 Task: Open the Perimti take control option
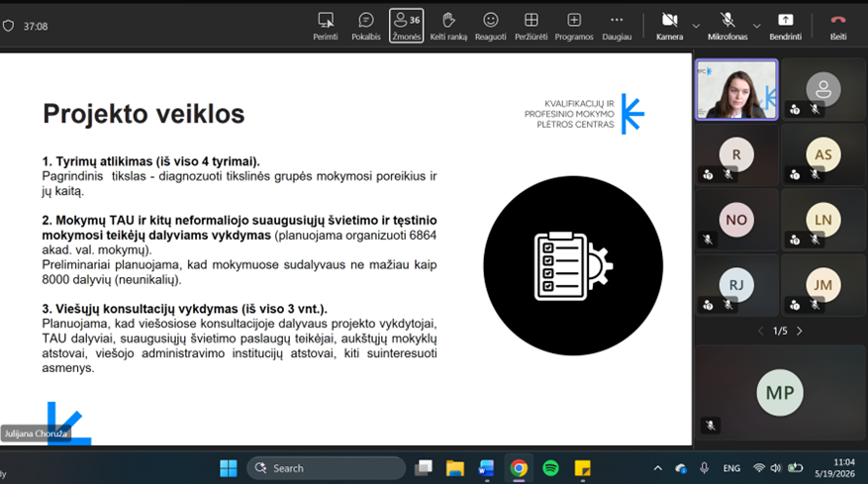(x=325, y=26)
